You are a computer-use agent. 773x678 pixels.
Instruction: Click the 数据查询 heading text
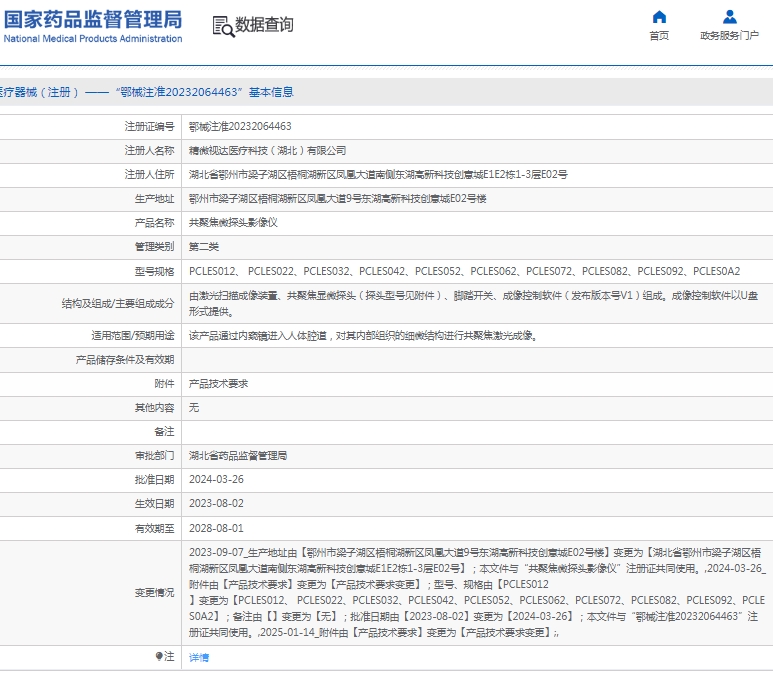(264, 25)
